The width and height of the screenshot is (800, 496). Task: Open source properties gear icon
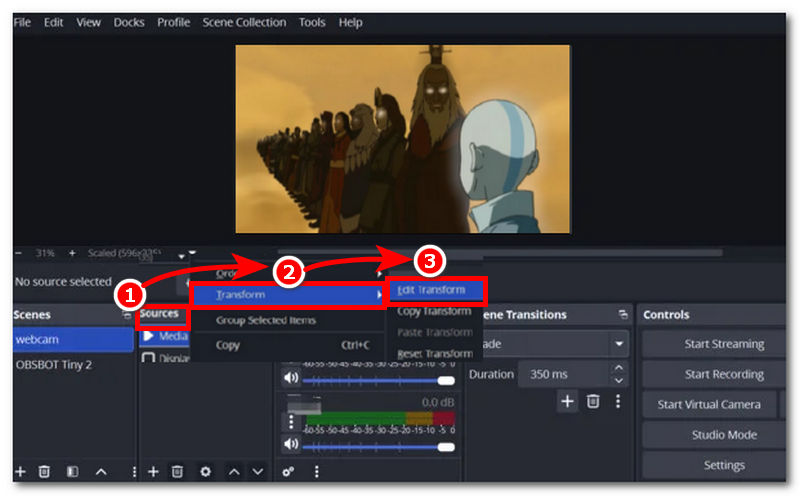coord(206,472)
